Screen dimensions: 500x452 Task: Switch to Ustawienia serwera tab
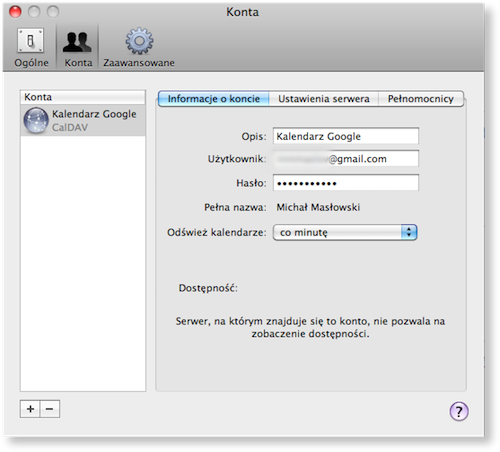tap(324, 99)
